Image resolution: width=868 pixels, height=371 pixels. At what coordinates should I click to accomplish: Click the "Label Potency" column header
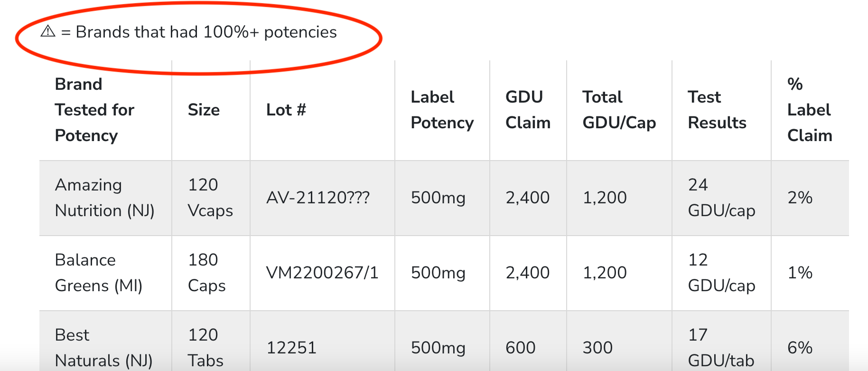click(442, 110)
